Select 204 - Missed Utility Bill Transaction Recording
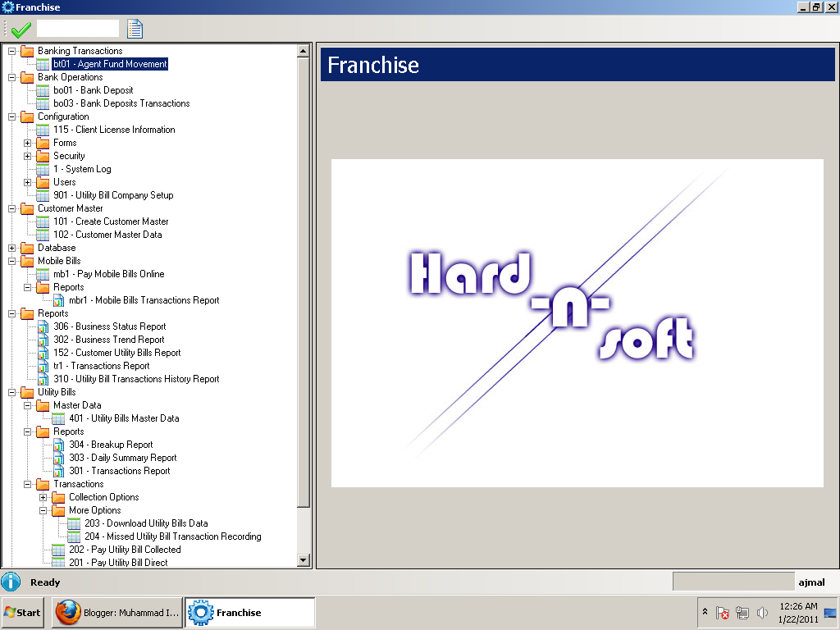840x630 pixels. [173, 536]
